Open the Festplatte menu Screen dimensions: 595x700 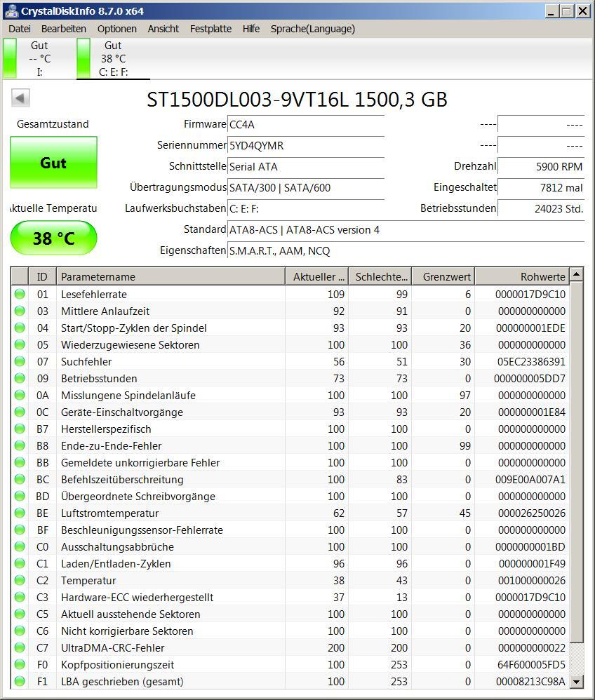(x=210, y=29)
